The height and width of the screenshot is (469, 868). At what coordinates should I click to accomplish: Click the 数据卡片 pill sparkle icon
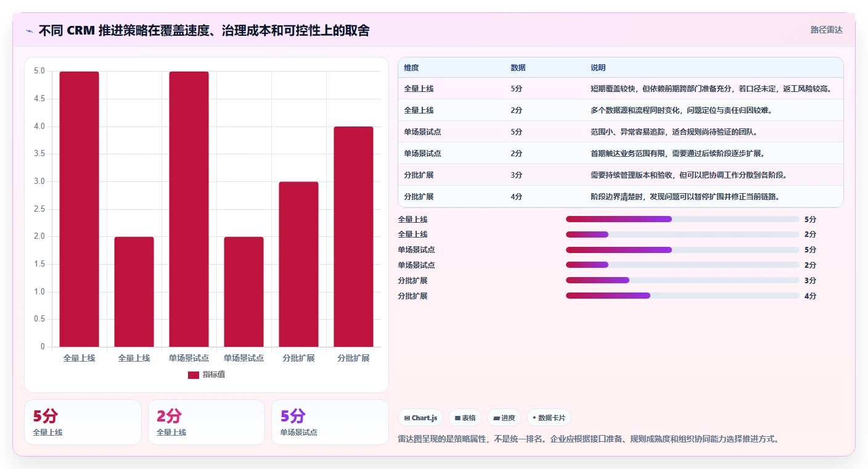(534, 418)
